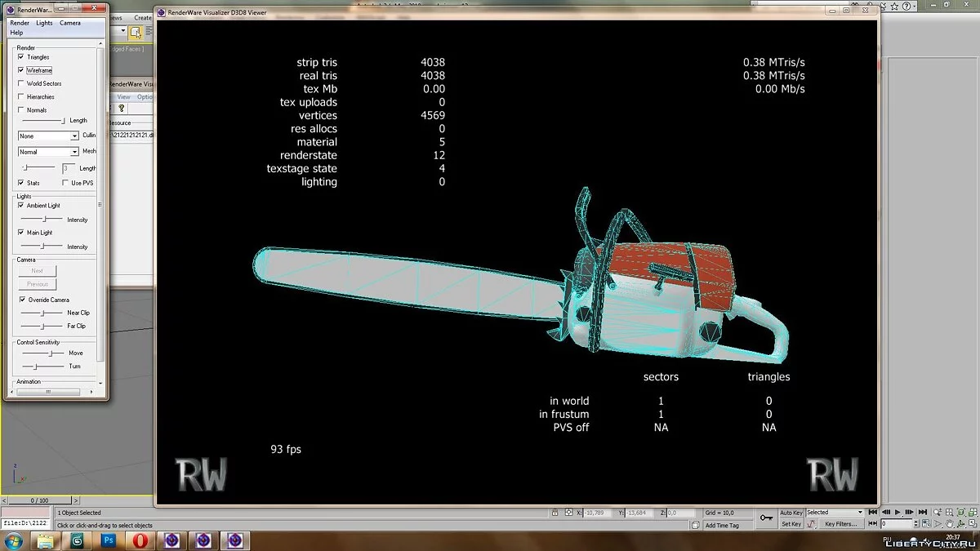Image resolution: width=980 pixels, height=551 pixels.
Task: Uncheck the Triangles render checkbox
Action: pos(21,57)
